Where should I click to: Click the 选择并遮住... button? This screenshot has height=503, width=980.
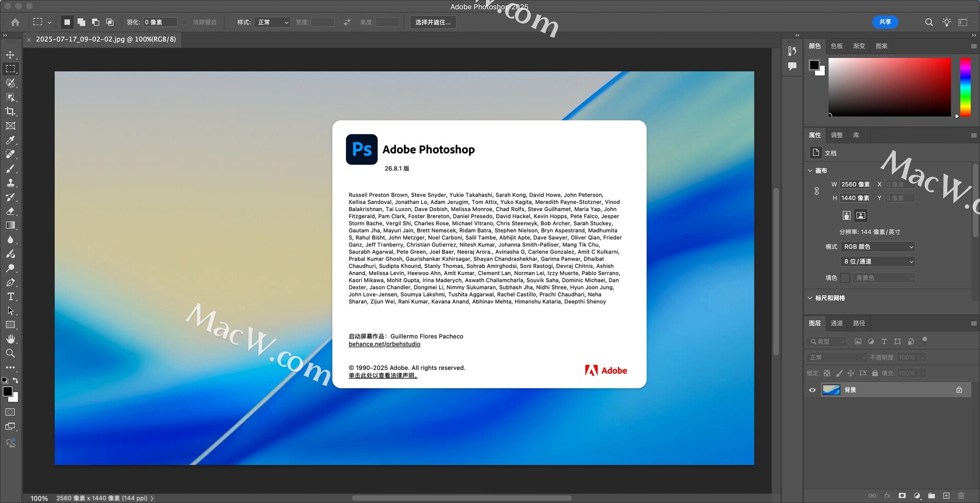click(x=433, y=22)
